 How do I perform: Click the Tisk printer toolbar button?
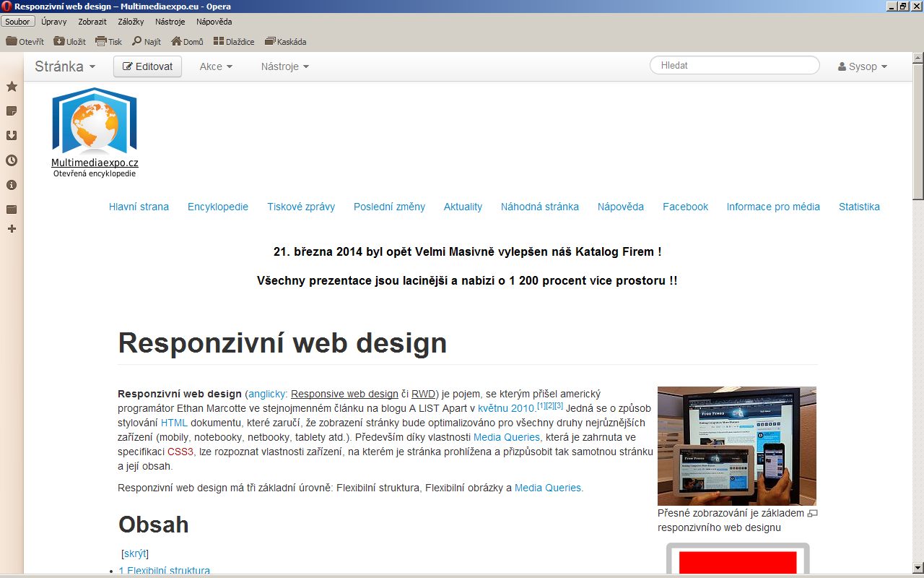[x=109, y=42]
